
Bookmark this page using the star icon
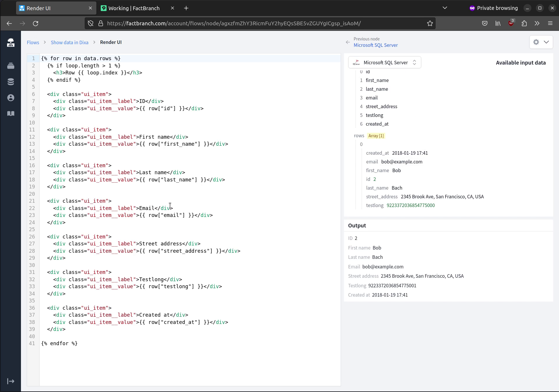[x=430, y=23]
